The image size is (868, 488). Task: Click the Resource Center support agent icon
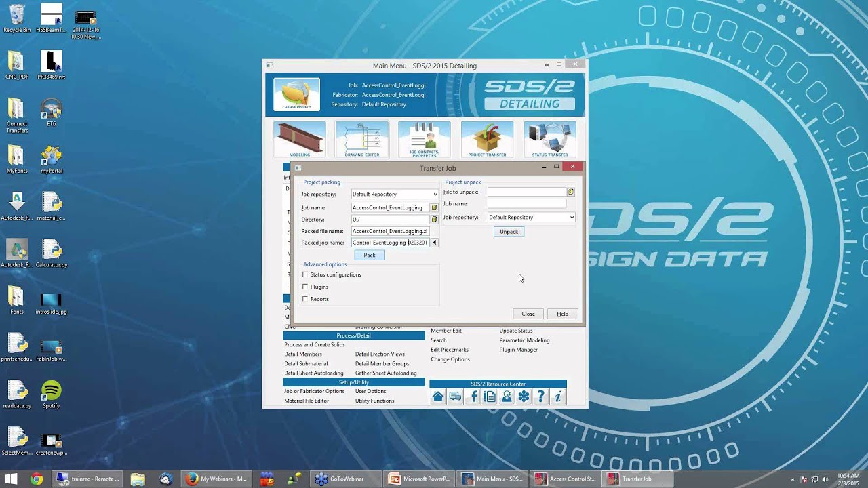tap(507, 396)
